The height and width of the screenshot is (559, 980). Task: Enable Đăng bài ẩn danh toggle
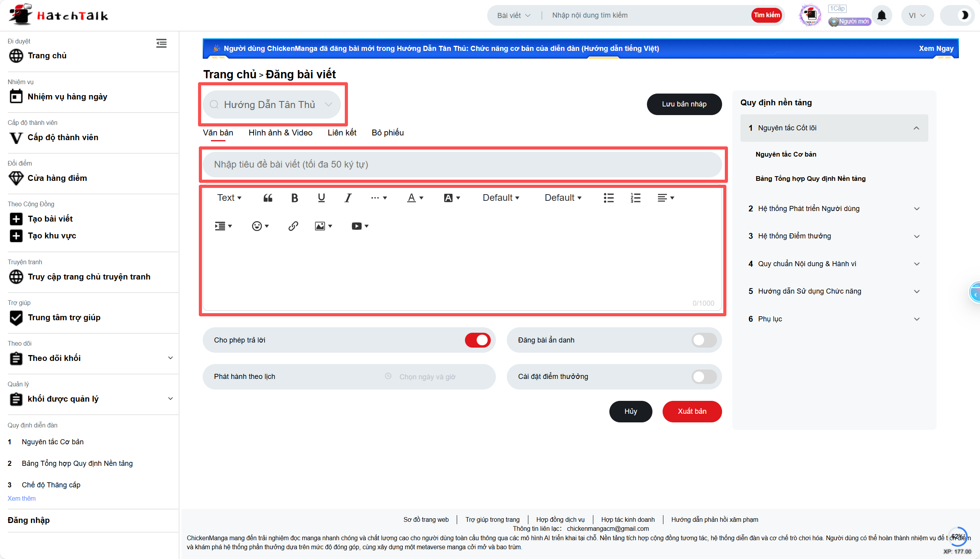pyautogui.click(x=703, y=340)
